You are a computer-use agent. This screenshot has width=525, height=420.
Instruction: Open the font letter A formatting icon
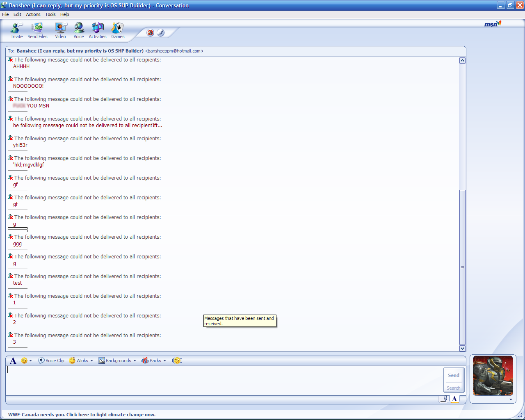(x=13, y=361)
